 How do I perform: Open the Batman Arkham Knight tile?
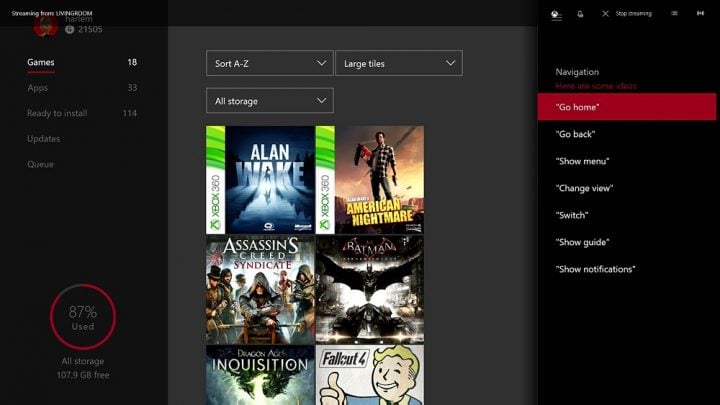pyautogui.click(x=370, y=290)
